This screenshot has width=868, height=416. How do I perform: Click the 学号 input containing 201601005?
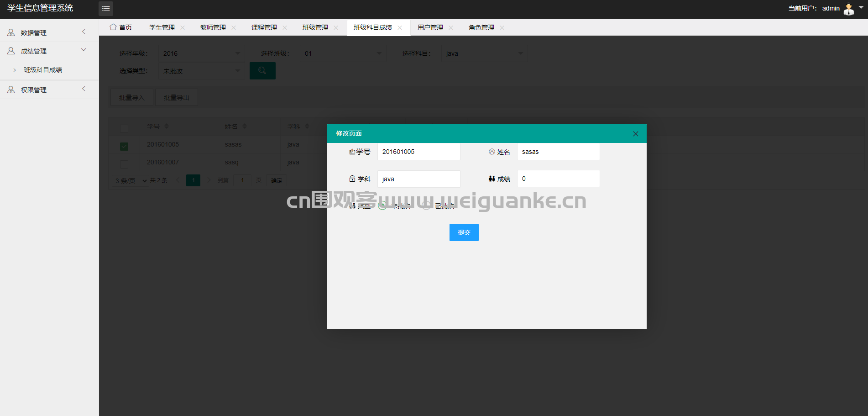pos(419,152)
